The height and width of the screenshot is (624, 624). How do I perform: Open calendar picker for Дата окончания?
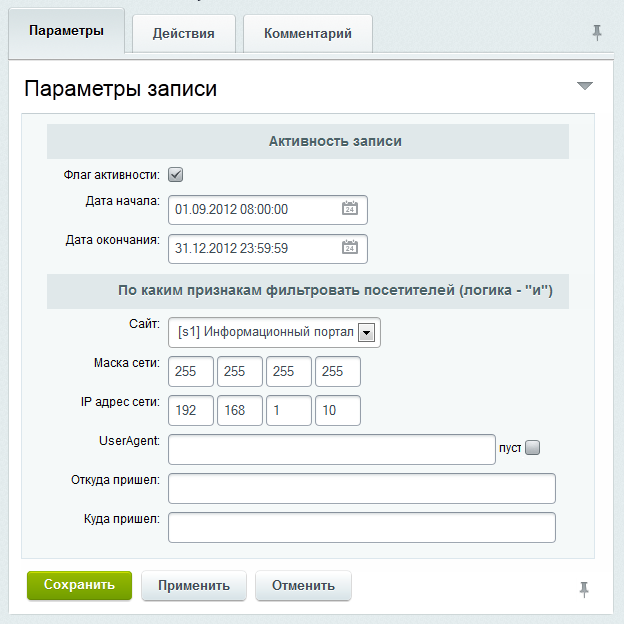350,248
